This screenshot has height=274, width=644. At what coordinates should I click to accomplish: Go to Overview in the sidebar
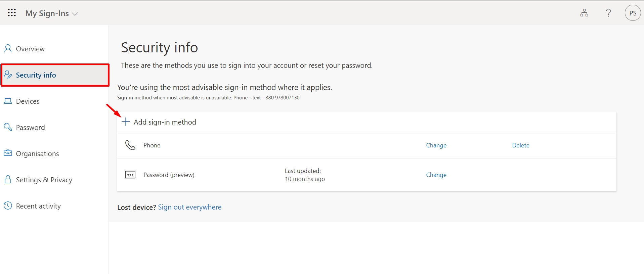(30, 49)
